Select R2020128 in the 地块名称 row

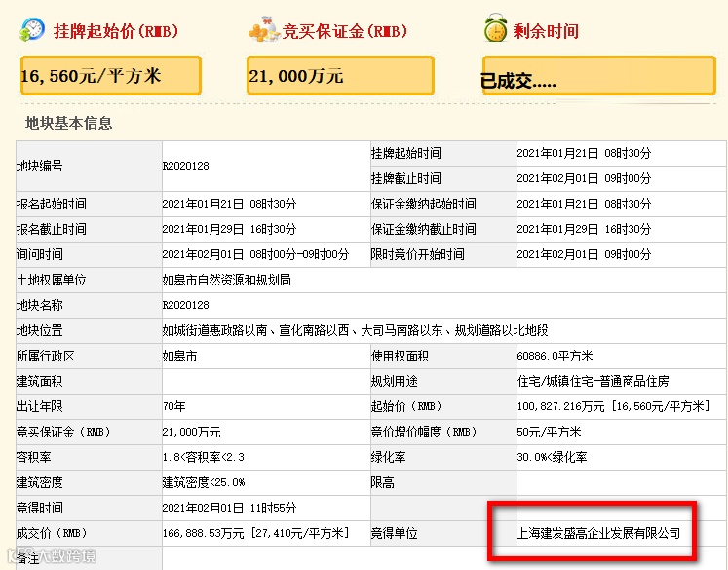(186, 305)
